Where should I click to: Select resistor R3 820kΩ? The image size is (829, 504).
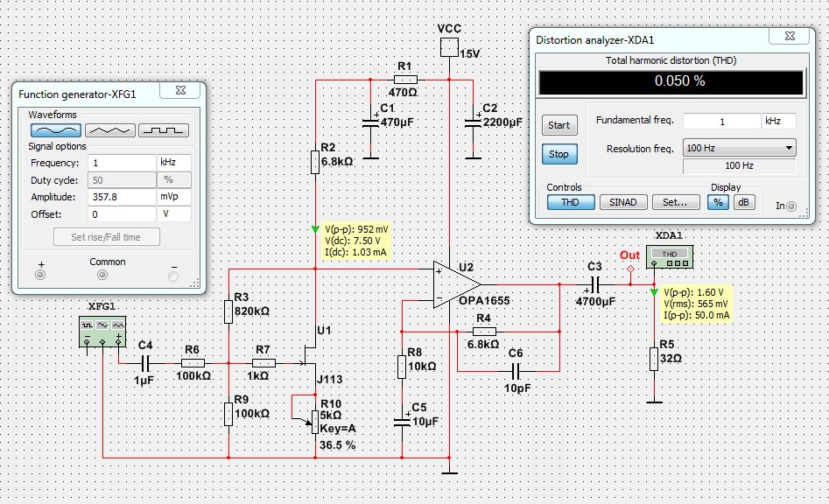pyautogui.click(x=228, y=311)
